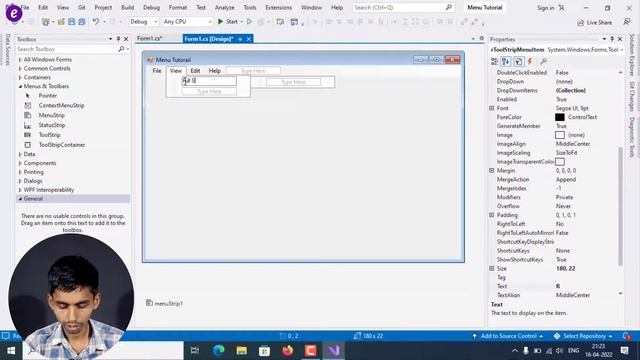Screen dimensions: 640x360
Task: Expand the Font property
Action: click(x=491, y=108)
